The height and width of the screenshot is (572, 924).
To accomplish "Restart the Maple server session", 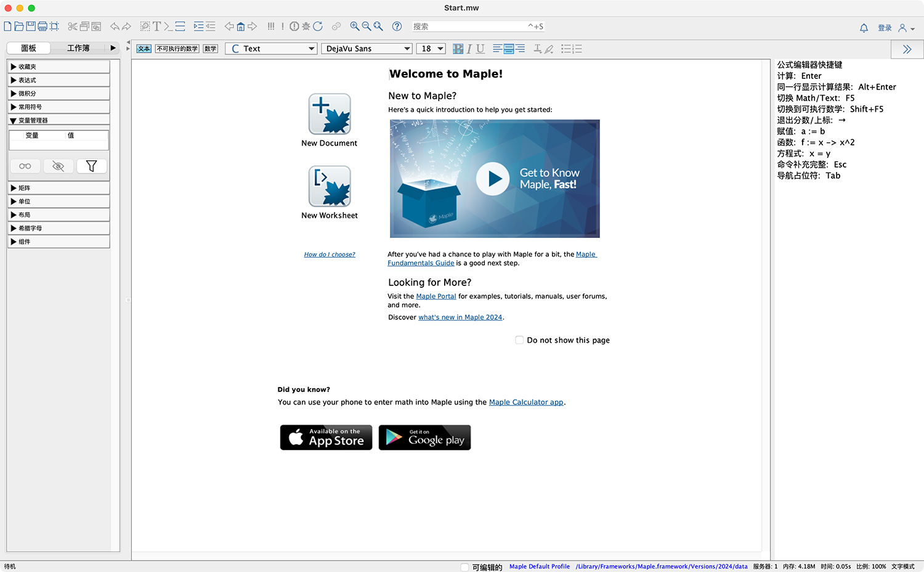I will pyautogui.click(x=318, y=26).
